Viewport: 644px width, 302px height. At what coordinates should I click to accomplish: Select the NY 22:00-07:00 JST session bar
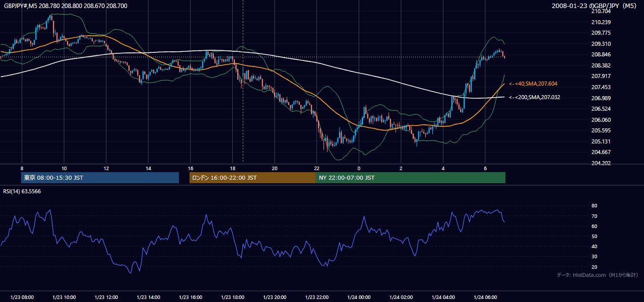pyautogui.click(x=411, y=178)
